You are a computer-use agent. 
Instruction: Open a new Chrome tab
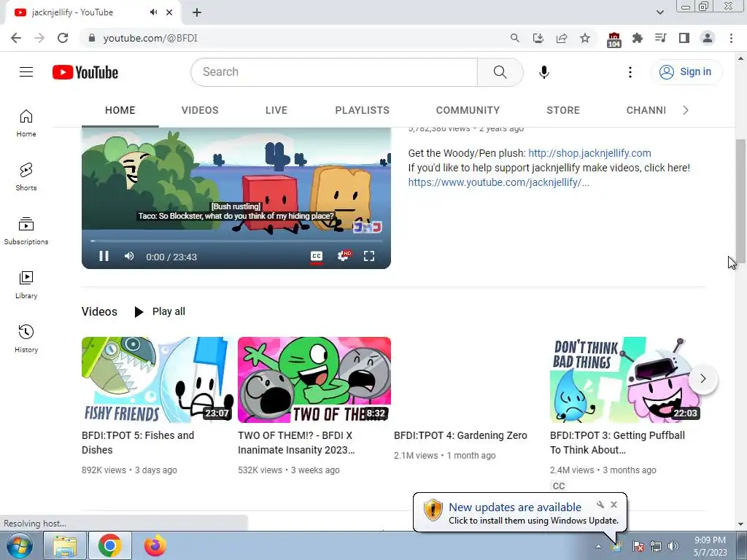[197, 12]
